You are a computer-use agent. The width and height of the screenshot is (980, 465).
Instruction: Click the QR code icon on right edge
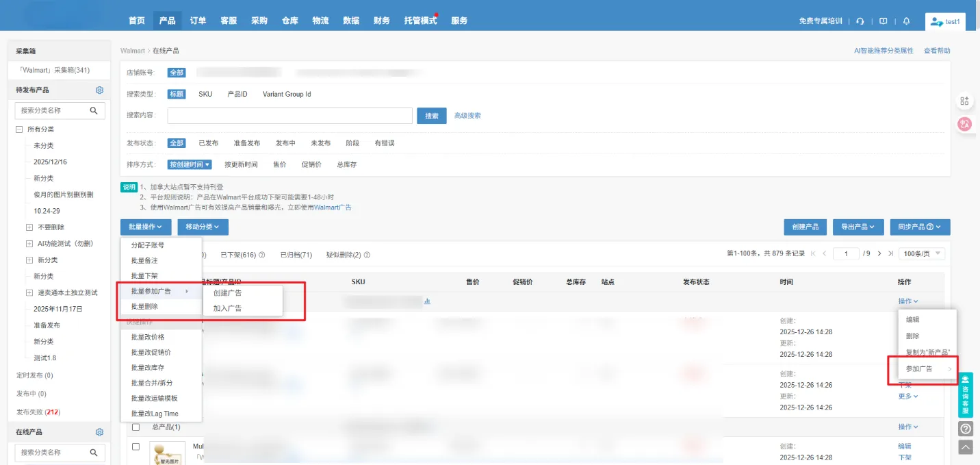click(964, 100)
